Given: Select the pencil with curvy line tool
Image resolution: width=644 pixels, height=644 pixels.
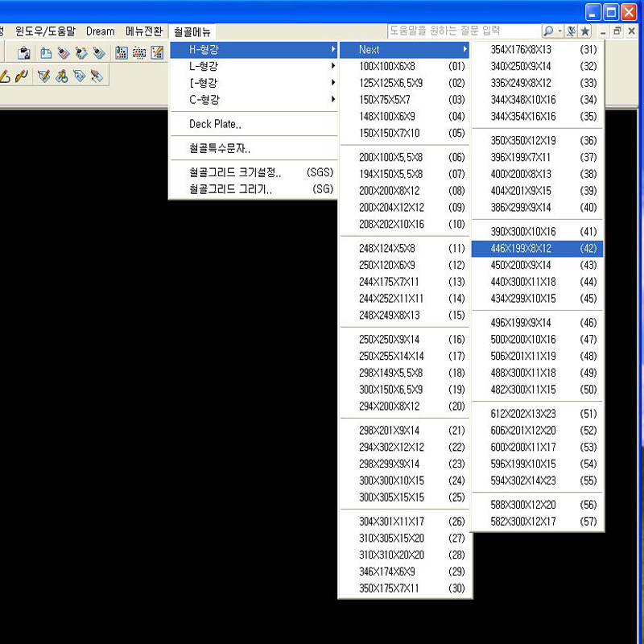Looking at the screenshot, I should (x=22, y=76).
